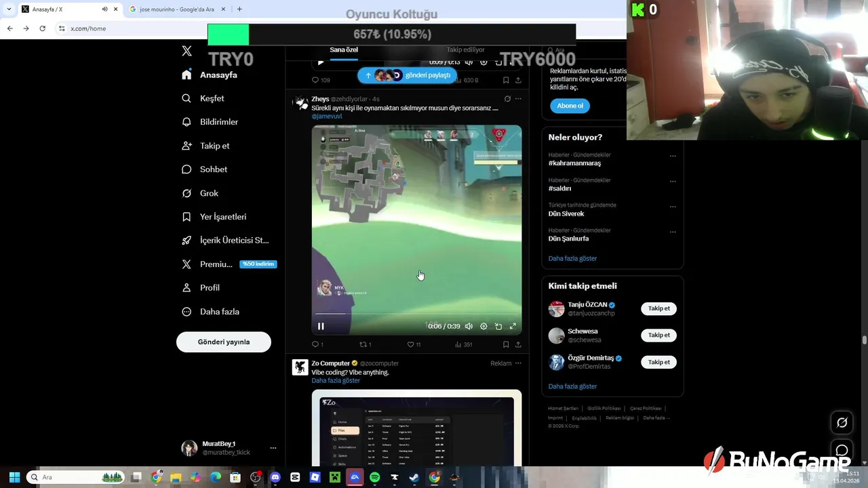The image size is (868, 488).
Task: Click Grok icon on Zheys post
Action: [507, 99]
